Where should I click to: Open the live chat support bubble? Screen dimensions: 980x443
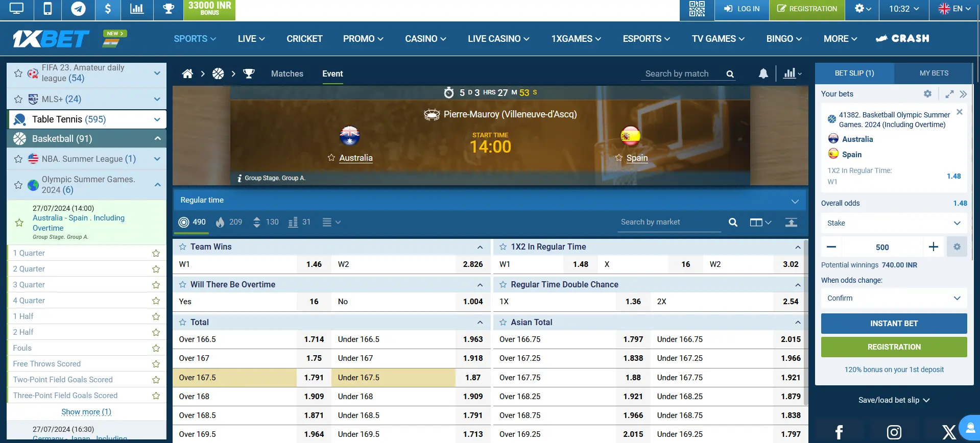tap(970, 428)
